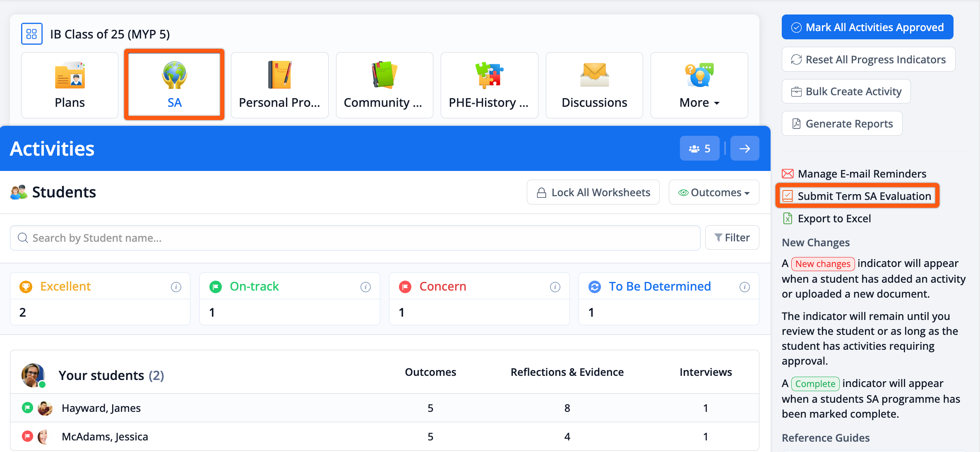Click info icon on Excellent card

click(x=176, y=287)
